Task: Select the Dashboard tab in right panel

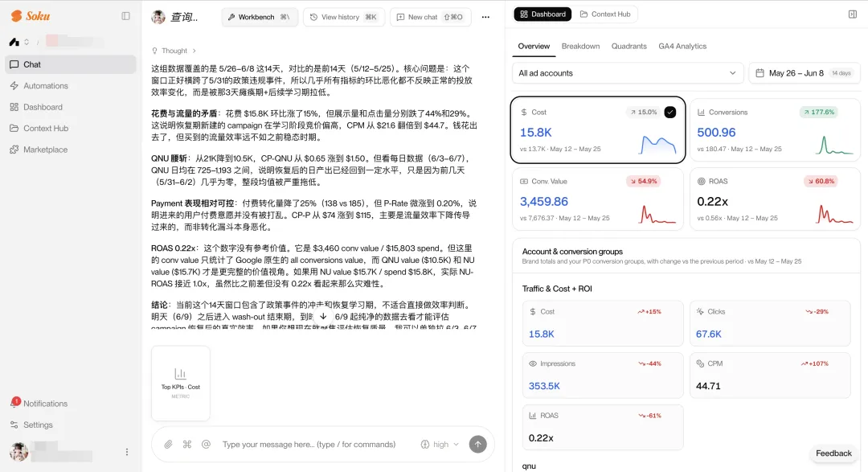Action: [x=542, y=14]
